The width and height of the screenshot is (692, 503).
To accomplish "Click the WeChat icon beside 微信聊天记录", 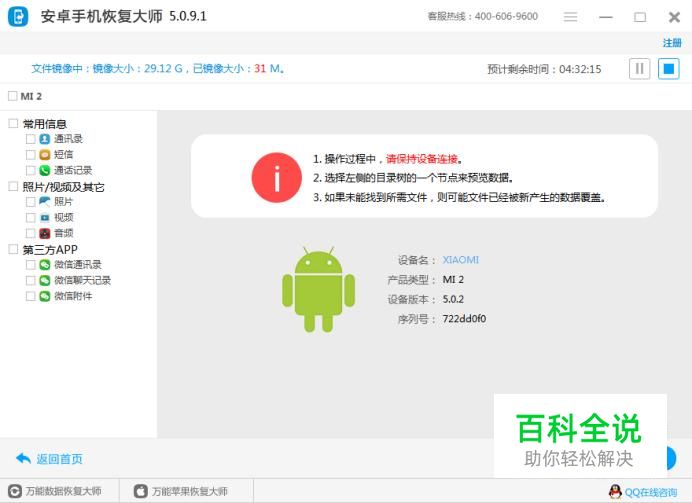I will [45, 281].
